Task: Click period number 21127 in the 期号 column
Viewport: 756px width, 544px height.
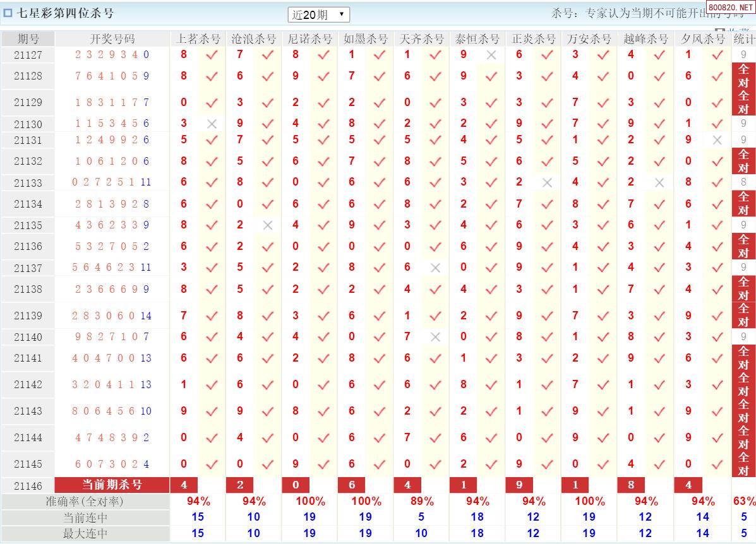Action: click(x=28, y=55)
